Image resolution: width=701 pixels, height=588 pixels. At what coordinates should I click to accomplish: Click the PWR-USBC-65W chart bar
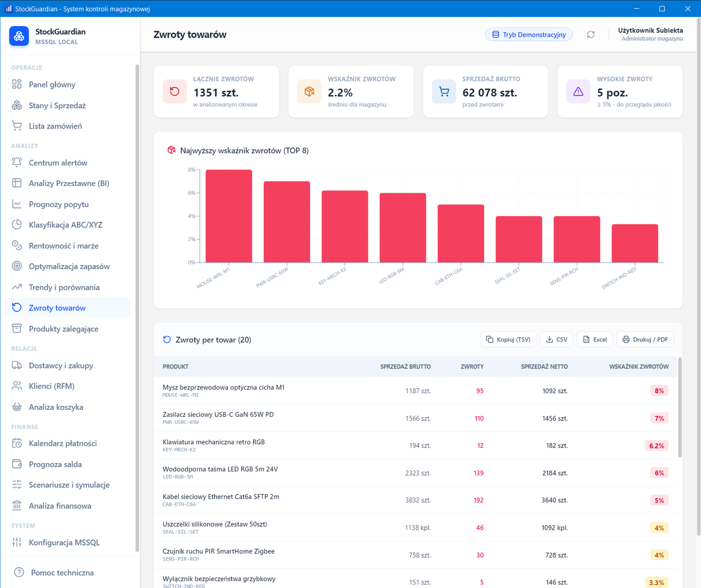point(287,222)
